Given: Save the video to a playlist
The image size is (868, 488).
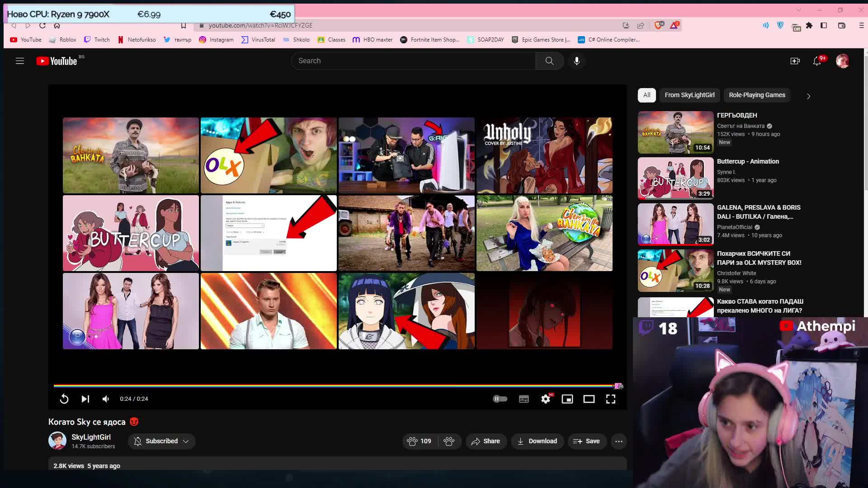Looking at the screenshot, I should (586, 441).
